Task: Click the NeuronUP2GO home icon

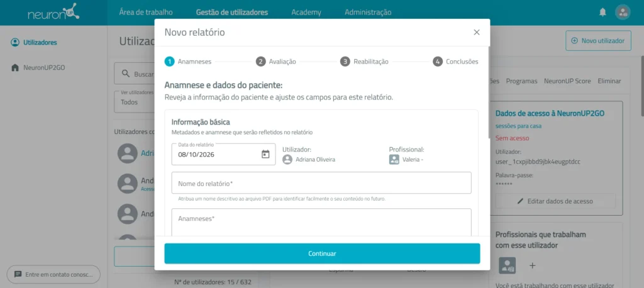Action: [x=15, y=67]
